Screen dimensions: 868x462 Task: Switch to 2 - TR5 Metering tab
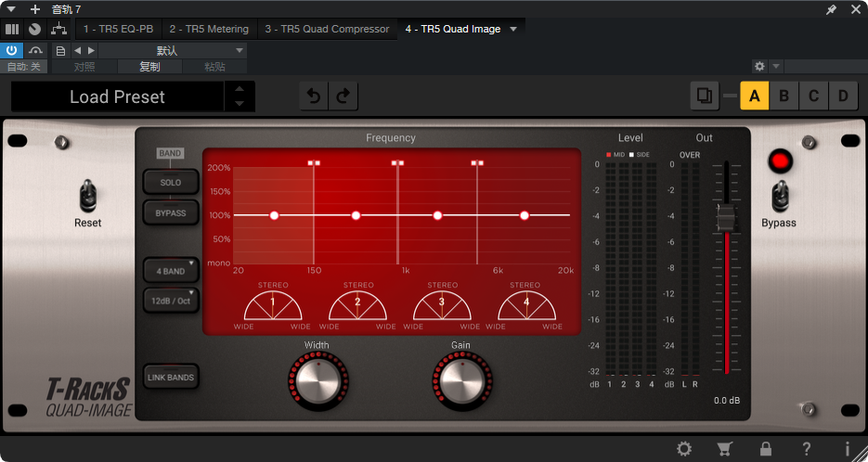(x=209, y=29)
